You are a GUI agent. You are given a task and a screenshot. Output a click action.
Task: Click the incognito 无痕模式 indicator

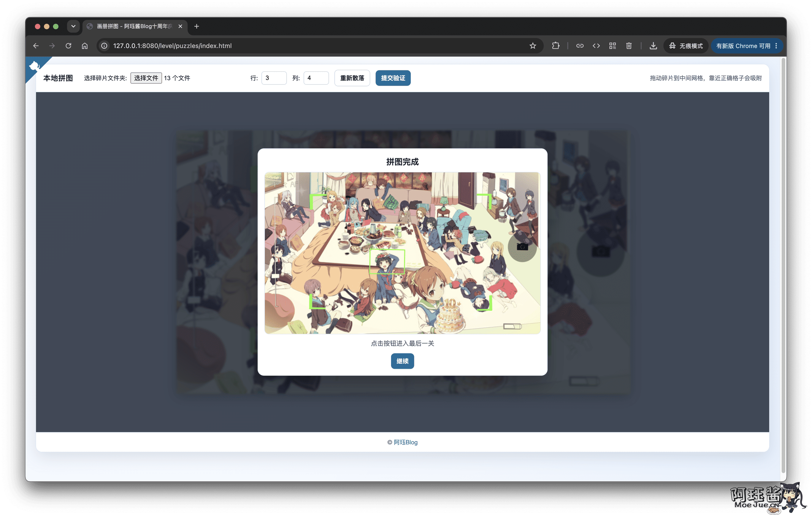(x=686, y=46)
